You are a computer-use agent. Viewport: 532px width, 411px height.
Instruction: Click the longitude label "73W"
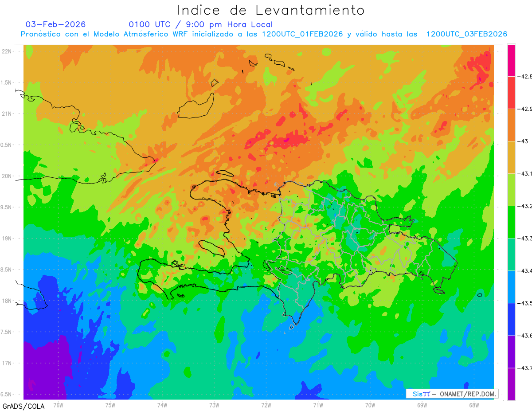[x=214, y=404]
